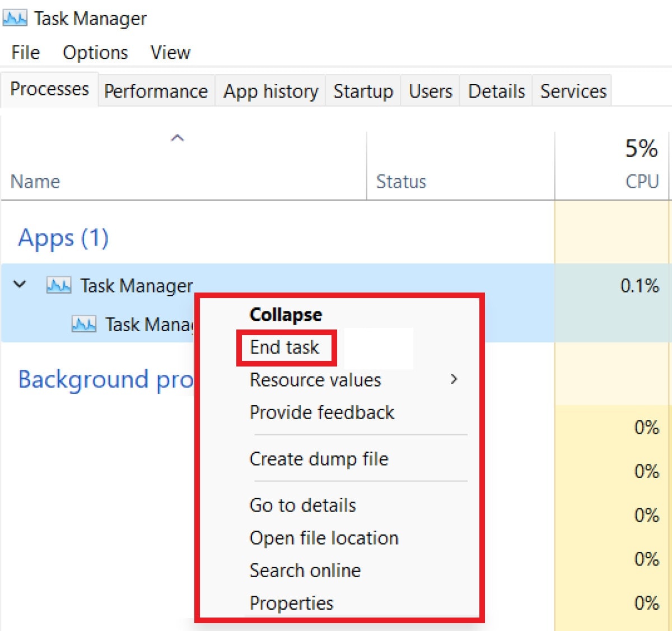672x631 pixels.
Task: Click the child Task Manager process icon
Action: coord(84,324)
